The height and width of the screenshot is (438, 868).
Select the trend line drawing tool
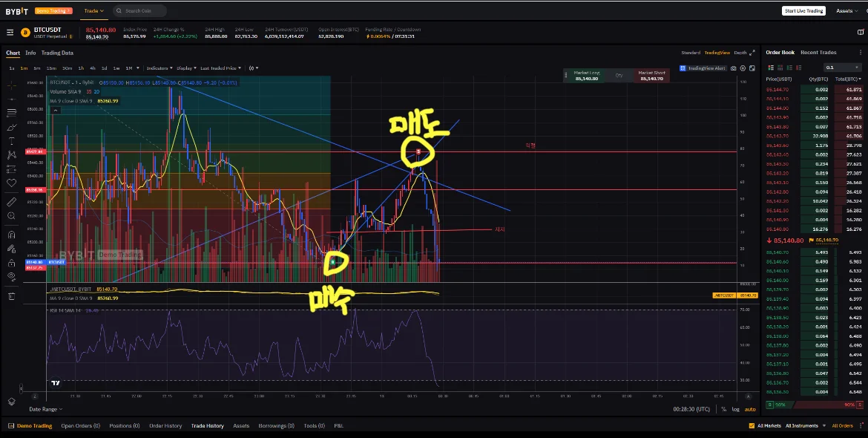(12, 99)
